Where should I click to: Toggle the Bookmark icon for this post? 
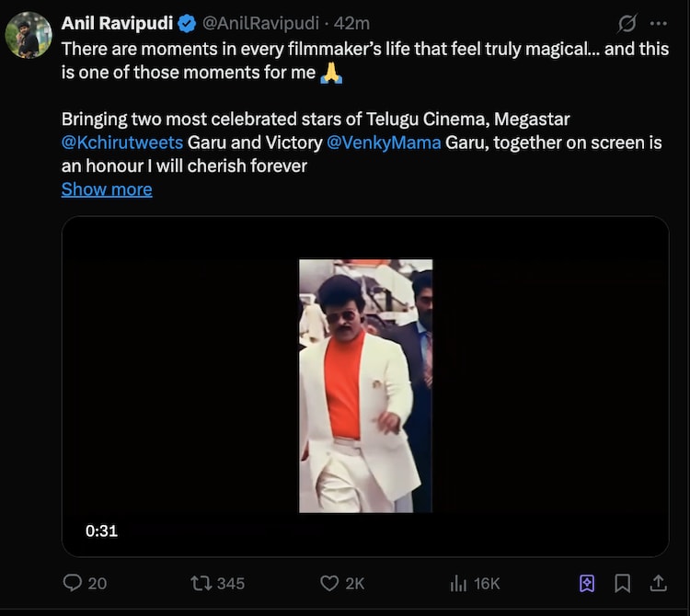[623, 583]
